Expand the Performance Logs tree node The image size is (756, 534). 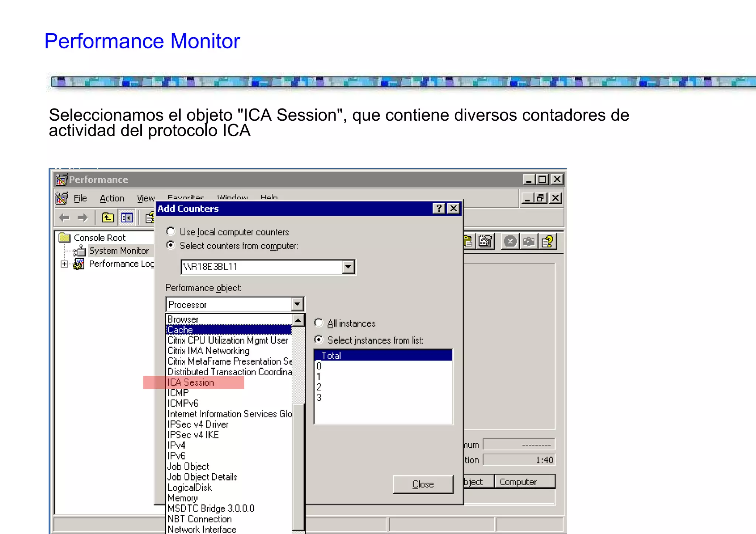[x=65, y=264]
